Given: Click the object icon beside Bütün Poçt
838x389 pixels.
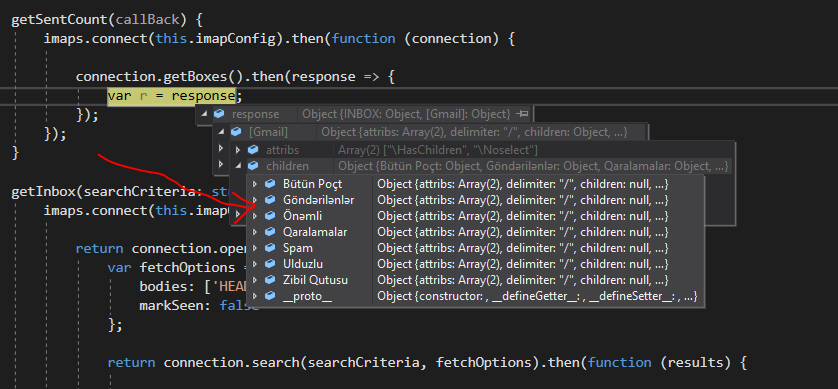Looking at the screenshot, I should pos(270,184).
